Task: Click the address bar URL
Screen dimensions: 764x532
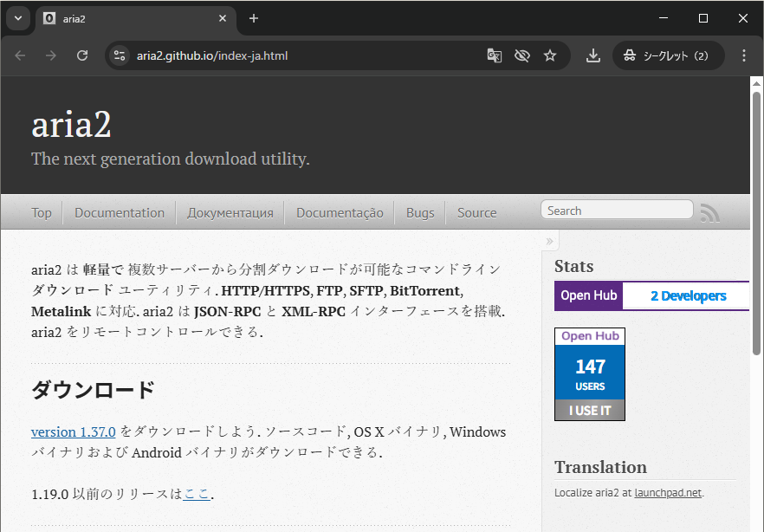Action: coord(212,55)
